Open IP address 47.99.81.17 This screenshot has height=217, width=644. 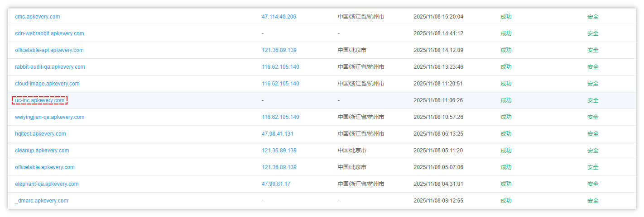(276, 184)
